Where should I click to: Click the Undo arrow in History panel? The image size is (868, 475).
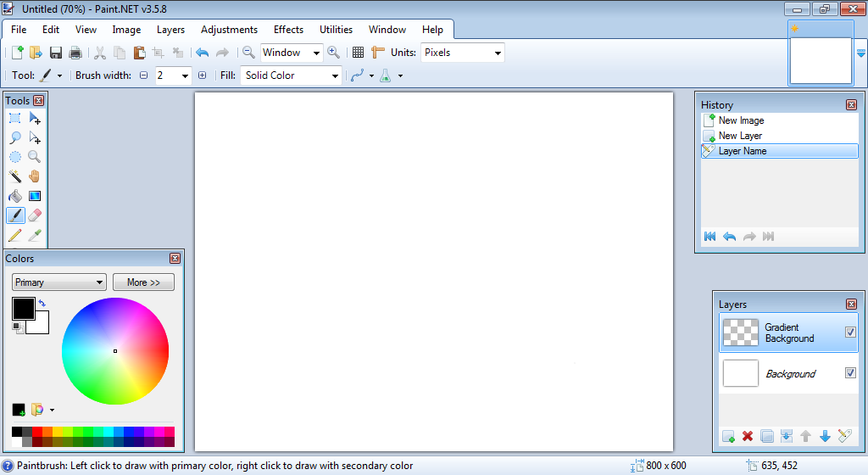pos(730,237)
